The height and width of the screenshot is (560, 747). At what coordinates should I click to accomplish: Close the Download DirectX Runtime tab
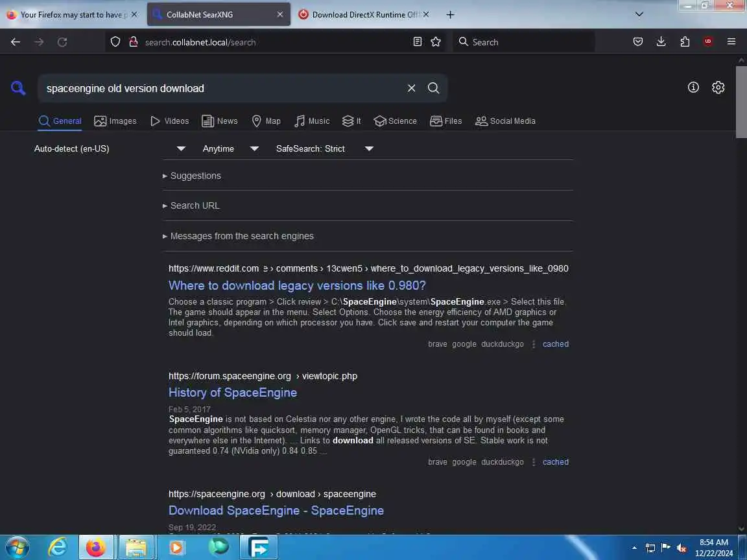point(426,15)
